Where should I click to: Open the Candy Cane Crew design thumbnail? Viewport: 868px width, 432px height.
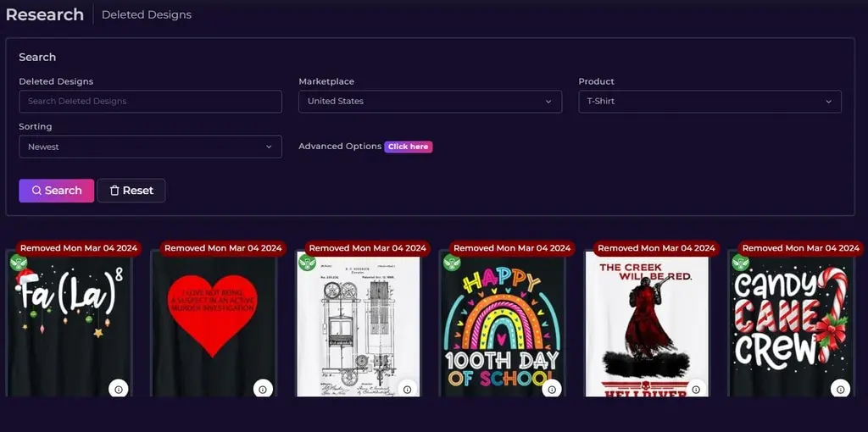[x=792, y=324]
